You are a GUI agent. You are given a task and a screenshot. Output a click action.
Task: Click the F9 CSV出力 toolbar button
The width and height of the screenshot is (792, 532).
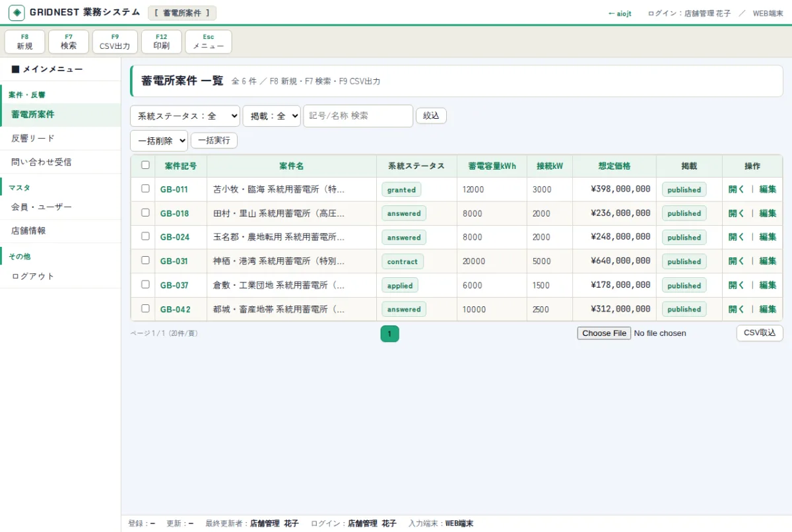115,42
